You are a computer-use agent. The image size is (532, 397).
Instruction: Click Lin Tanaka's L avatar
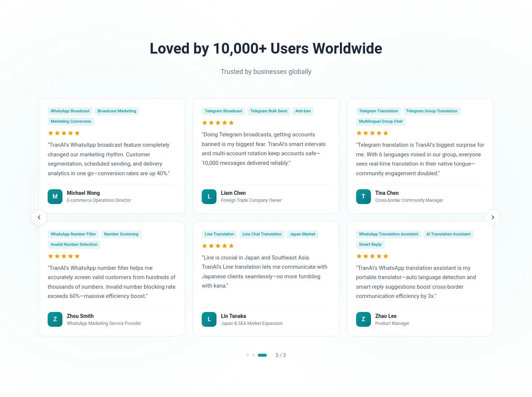[209, 319]
